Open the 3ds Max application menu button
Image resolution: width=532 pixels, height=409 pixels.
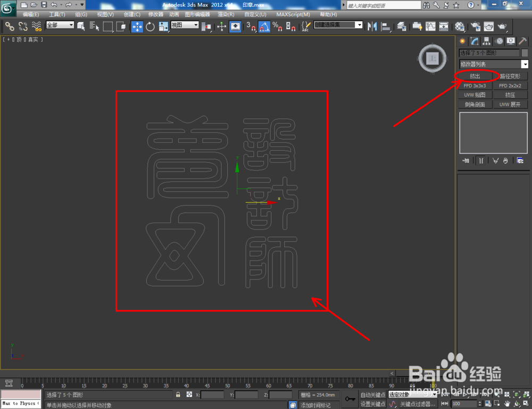[x=8, y=9]
